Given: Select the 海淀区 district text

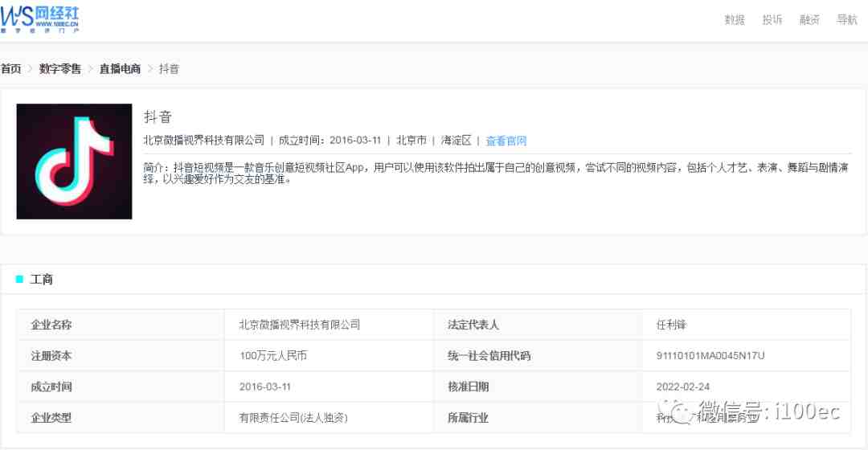Looking at the screenshot, I should [457, 141].
